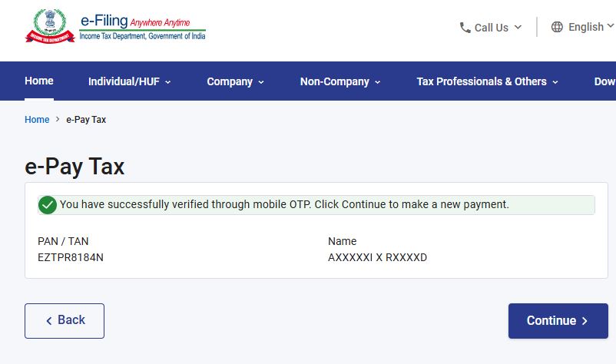Expand Tax Professionals & Others menu

[487, 81]
